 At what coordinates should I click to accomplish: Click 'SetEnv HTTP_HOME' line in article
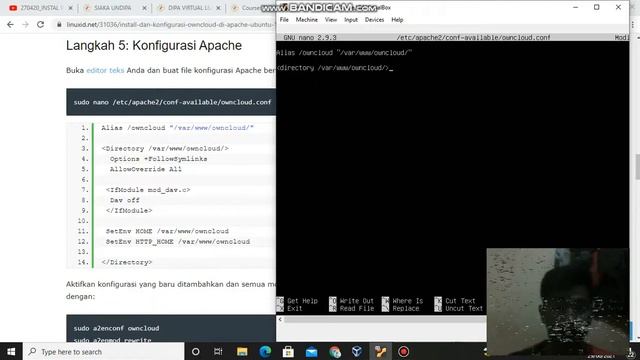pos(178,242)
